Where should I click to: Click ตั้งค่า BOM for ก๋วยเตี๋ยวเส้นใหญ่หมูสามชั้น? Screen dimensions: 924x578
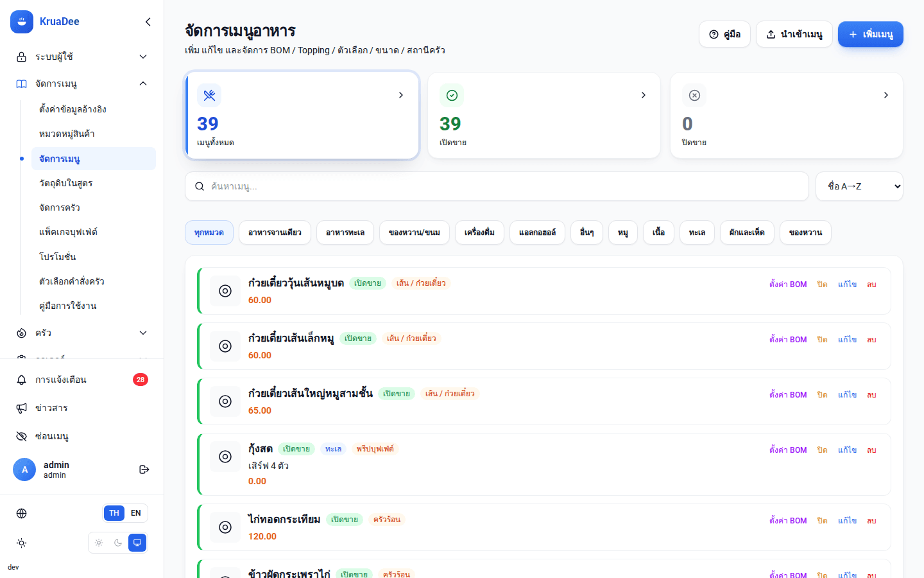[788, 395]
